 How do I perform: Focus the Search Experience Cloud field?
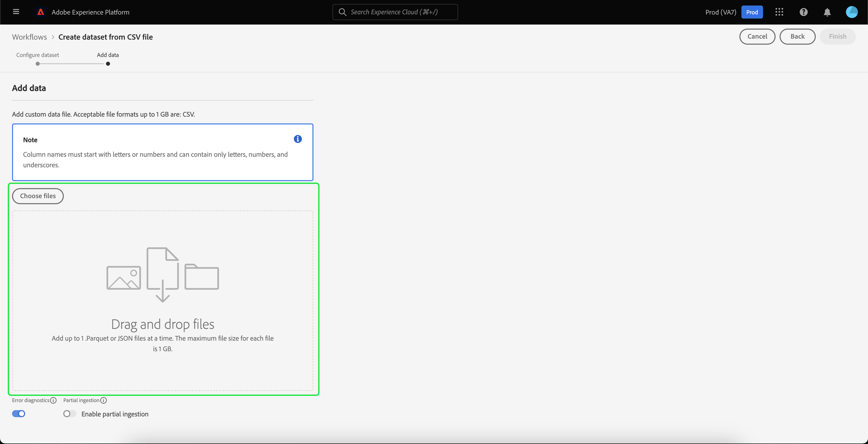point(395,12)
